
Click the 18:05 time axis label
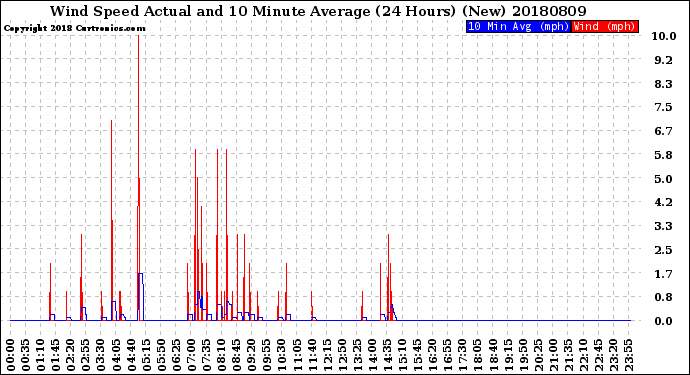coord(478,355)
